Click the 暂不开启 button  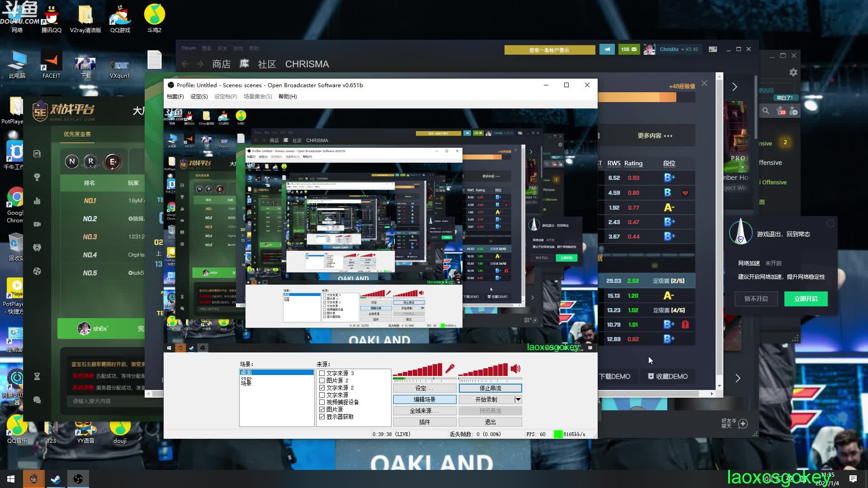[x=756, y=299]
